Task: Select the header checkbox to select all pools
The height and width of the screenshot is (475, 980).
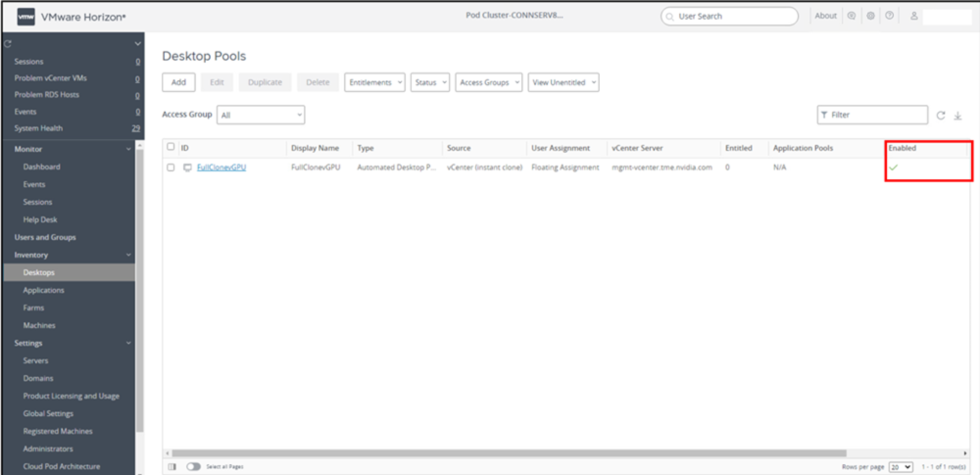Action: [171, 146]
